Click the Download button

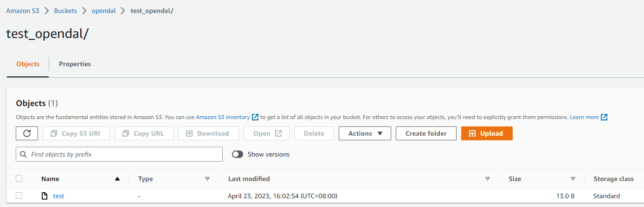click(208, 133)
